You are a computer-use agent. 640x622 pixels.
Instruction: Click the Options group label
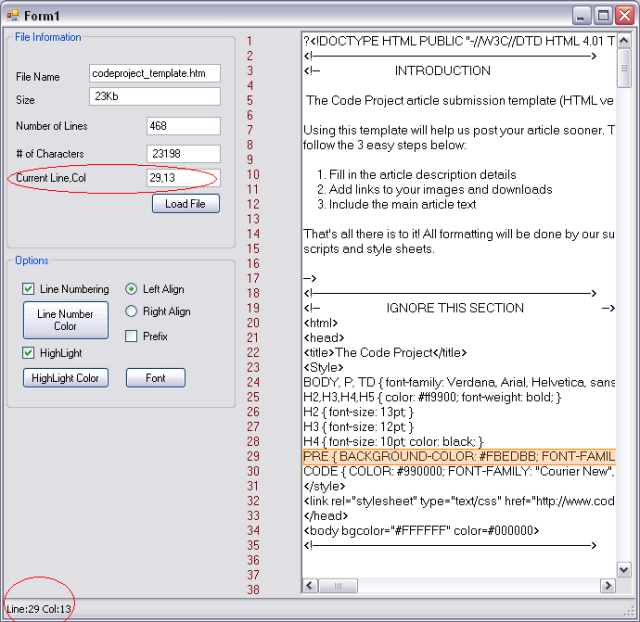tap(32, 260)
